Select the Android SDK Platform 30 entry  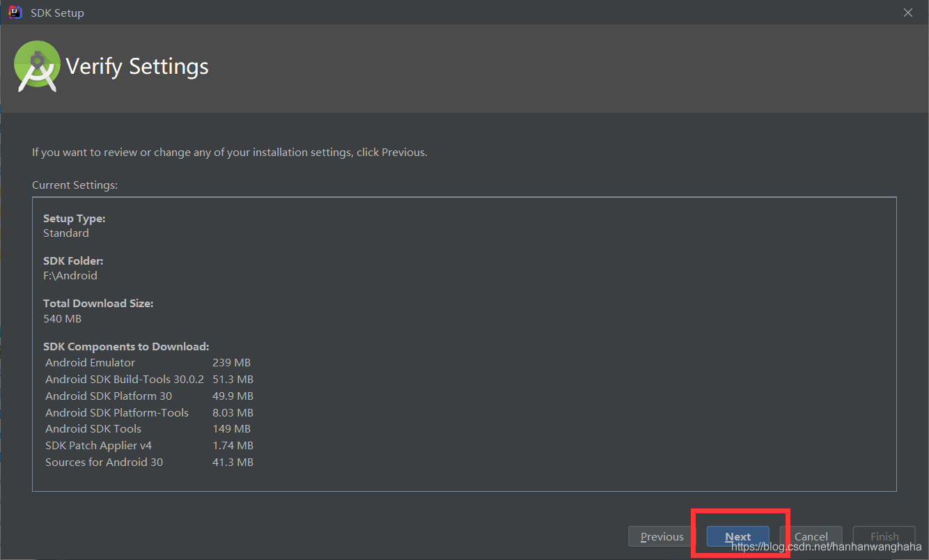tap(109, 396)
